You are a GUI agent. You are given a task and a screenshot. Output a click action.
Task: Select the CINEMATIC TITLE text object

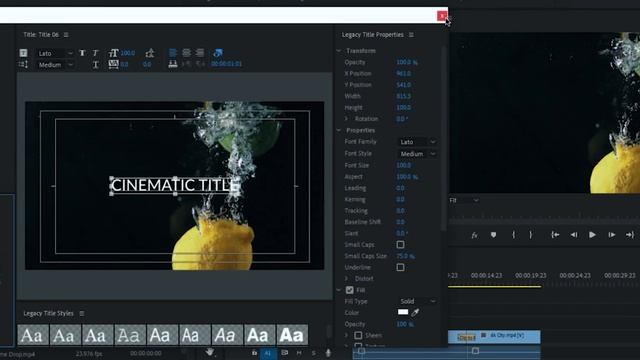175,185
